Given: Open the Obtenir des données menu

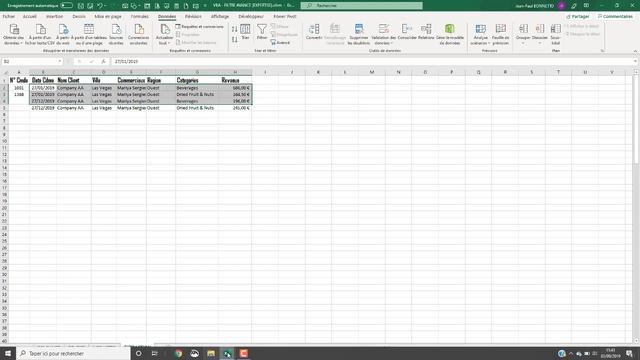Looking at the screenshot, I should point(14,34).
